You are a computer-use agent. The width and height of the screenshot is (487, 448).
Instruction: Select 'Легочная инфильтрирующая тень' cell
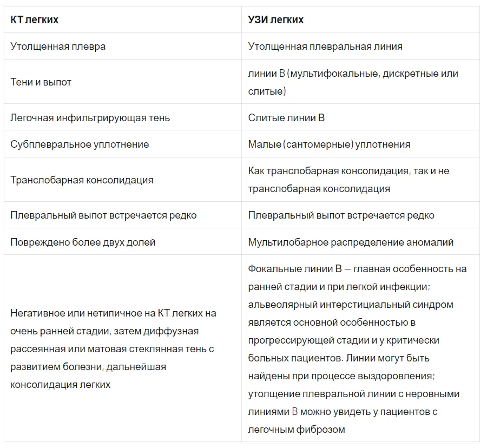point(90,117)
